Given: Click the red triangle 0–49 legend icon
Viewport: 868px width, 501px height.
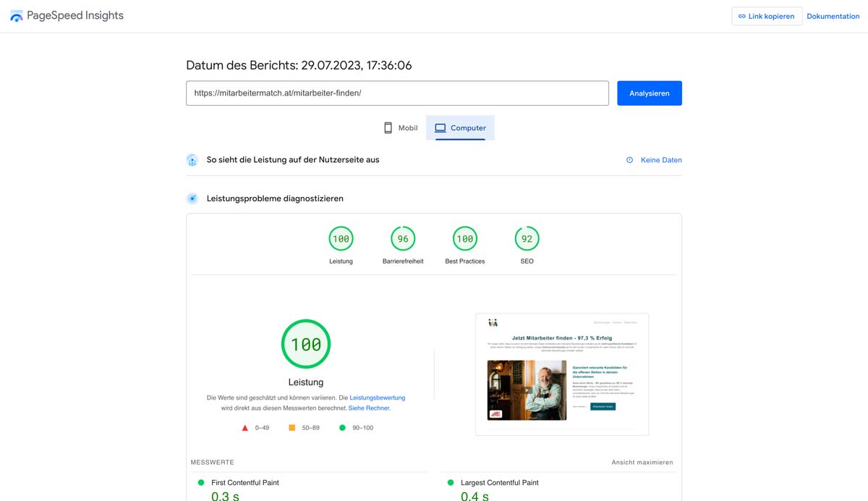Looking at the screenshot, I should [x=245, y=428].
